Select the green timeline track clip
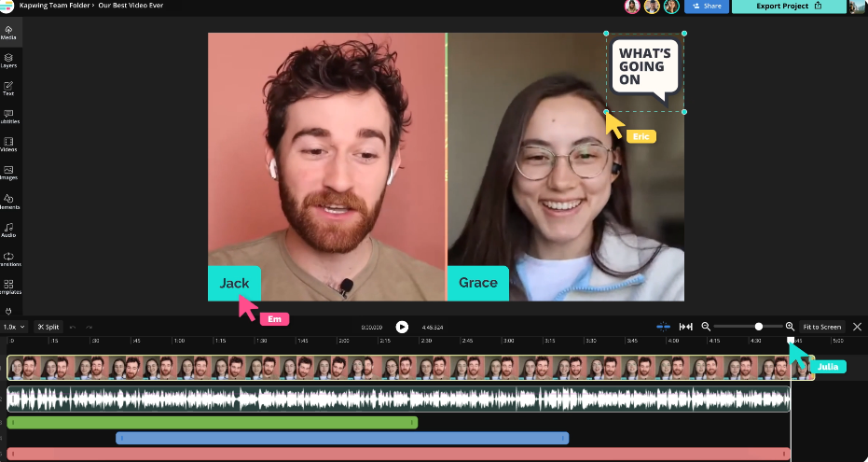The height and width of the screenshot is (462, 868). 212,423
